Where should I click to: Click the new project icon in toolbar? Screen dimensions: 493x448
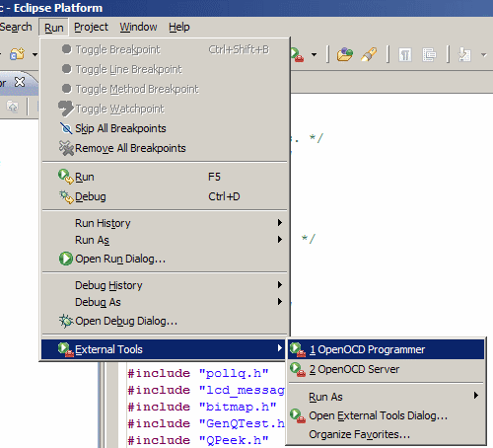(17, 54)
